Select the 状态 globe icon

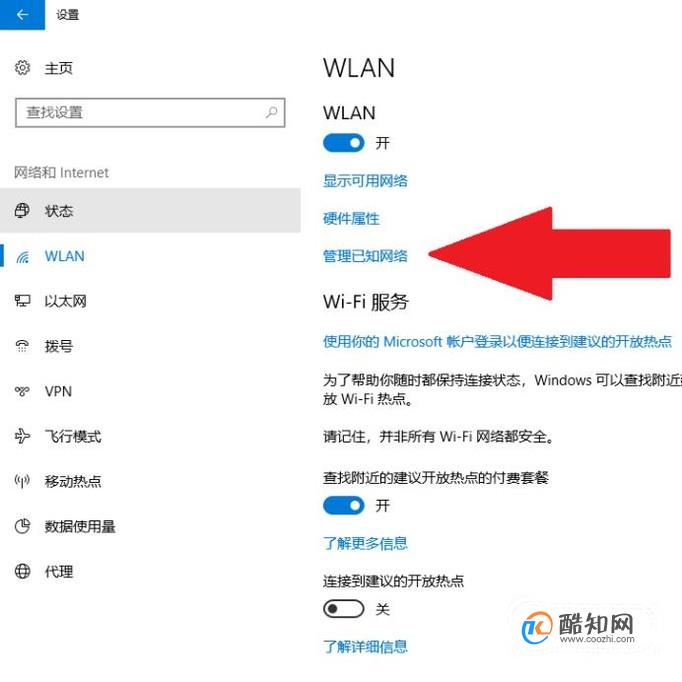coord(22,211)
